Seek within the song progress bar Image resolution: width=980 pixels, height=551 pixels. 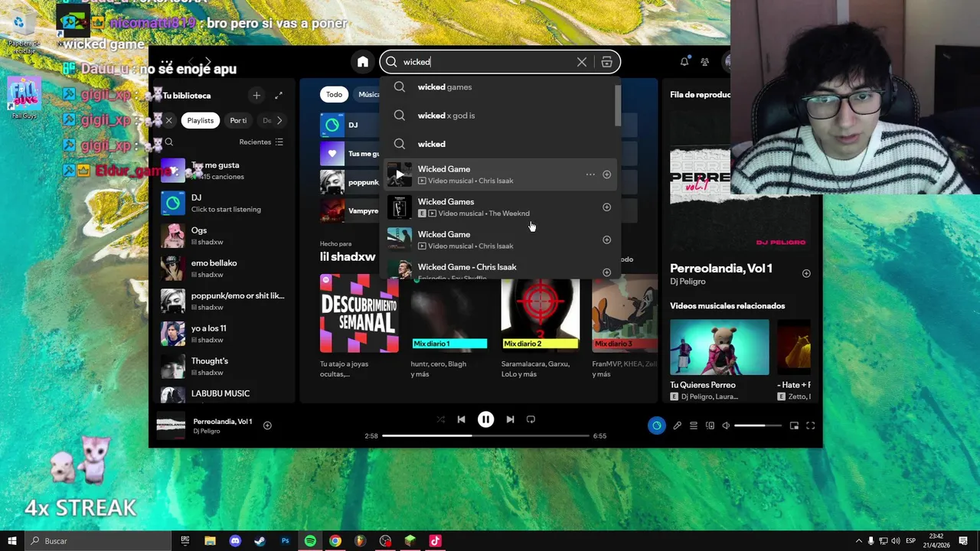pos(485,435)
